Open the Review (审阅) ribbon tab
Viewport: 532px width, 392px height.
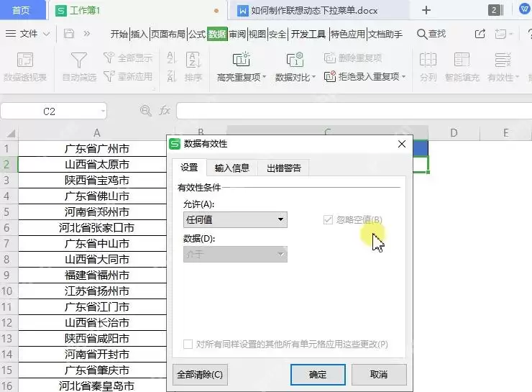point(237,34)
